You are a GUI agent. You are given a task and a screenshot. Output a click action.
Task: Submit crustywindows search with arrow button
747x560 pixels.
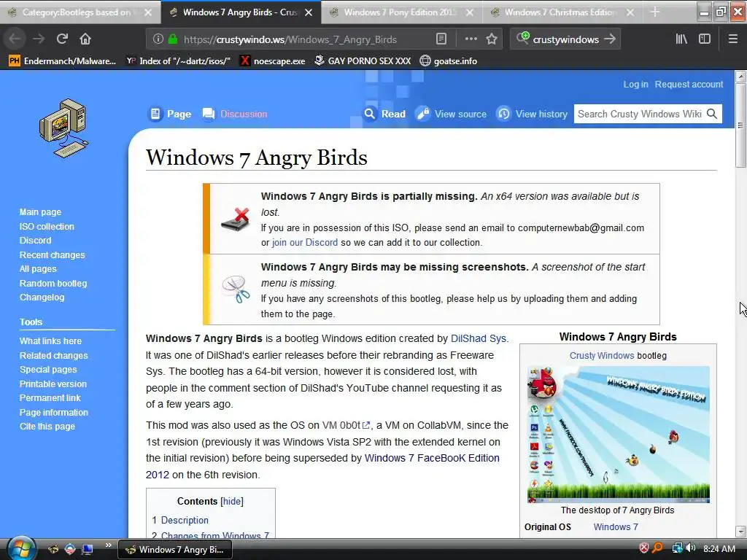tap(610, 39)
